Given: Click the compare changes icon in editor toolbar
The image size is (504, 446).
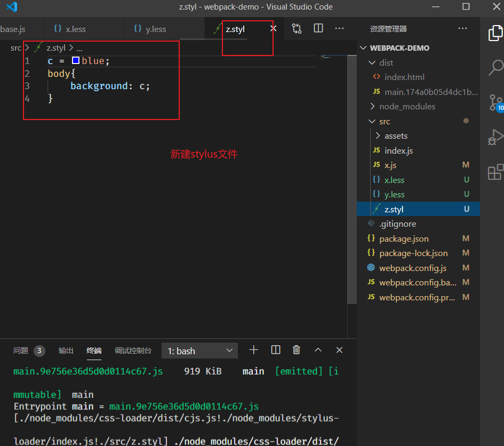Looking at the screenshot, I should pos(297,29).
